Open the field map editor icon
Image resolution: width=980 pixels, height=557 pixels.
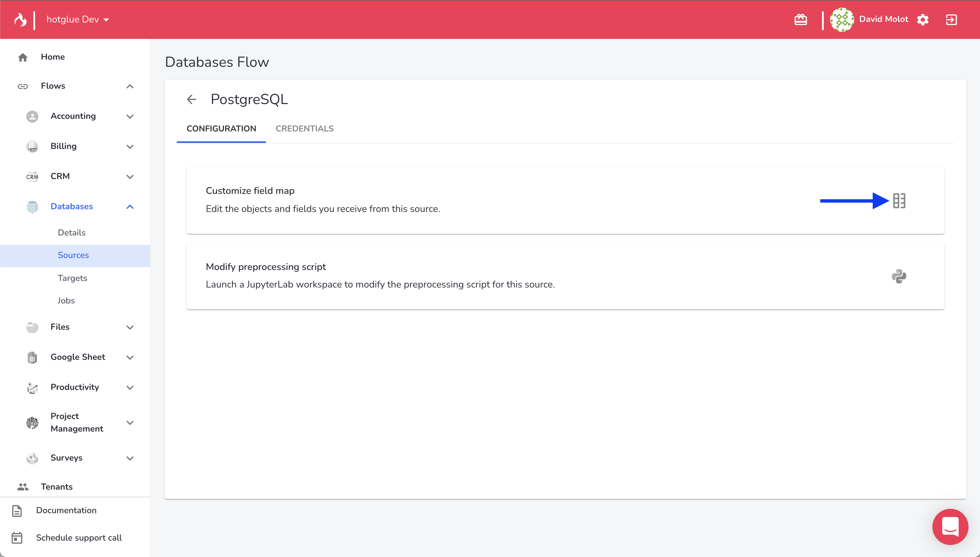click(899, 201)
